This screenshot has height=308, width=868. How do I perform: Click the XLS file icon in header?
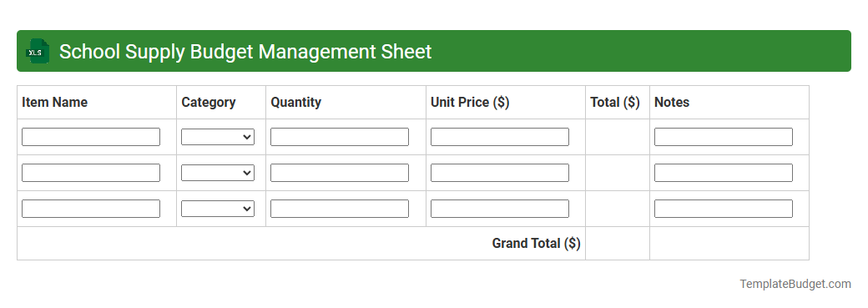coord(37,52)
